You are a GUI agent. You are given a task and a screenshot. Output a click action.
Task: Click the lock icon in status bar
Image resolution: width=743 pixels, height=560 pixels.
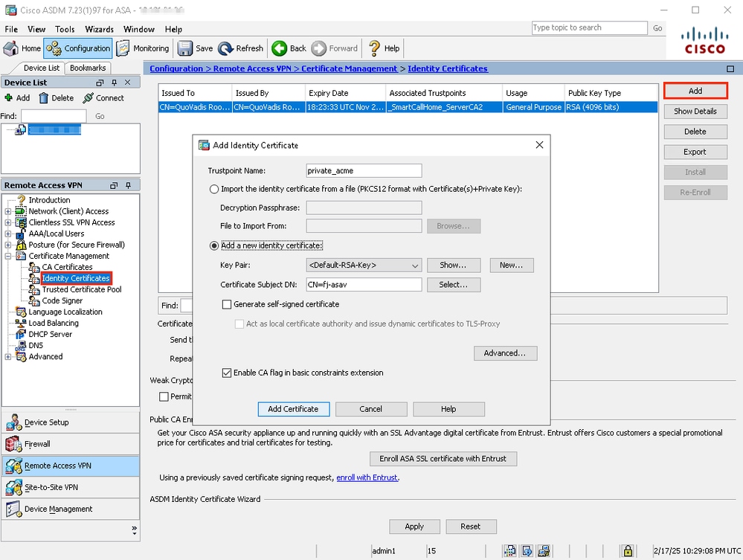click(x=628, y=550)
